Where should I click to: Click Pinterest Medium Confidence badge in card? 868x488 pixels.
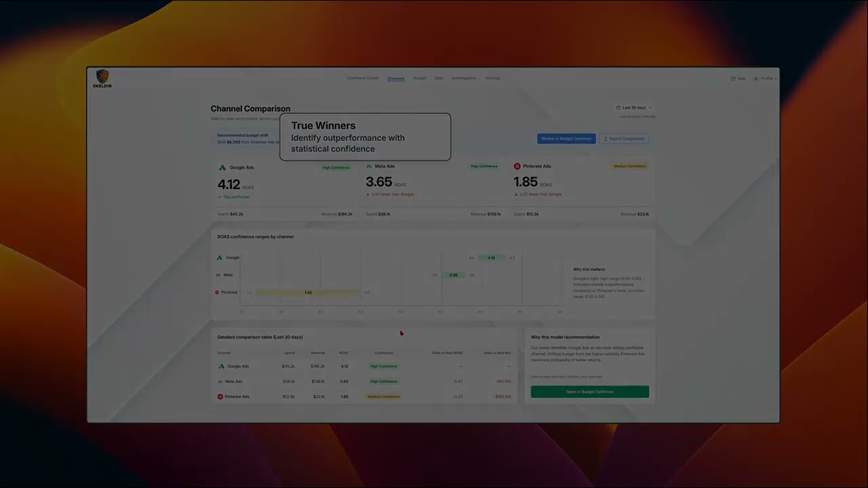(x=630, y=166)
